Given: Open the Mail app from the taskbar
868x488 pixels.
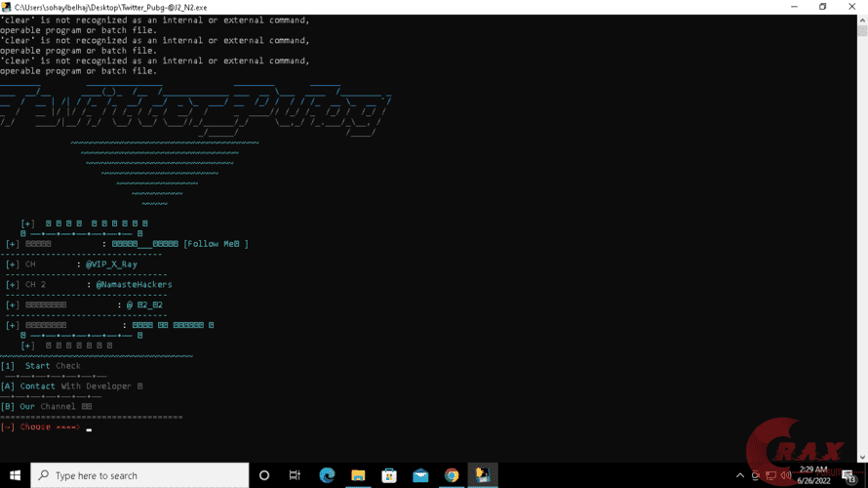Looking at the screenshot, I should [x=420, y=475].
